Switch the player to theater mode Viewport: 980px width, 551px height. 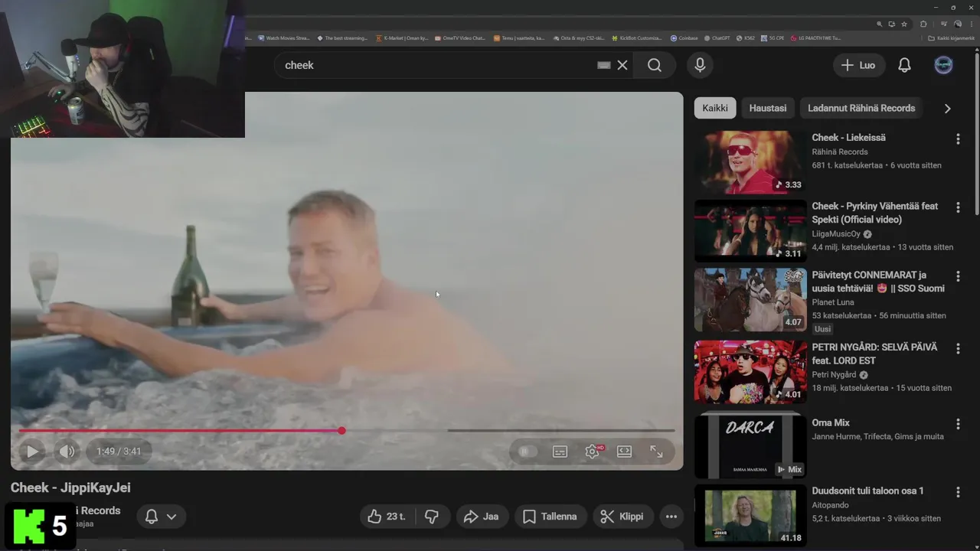624,452
